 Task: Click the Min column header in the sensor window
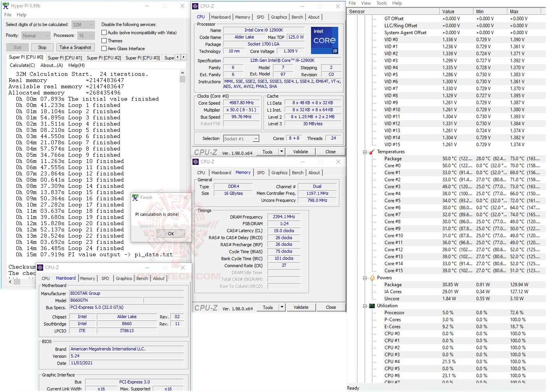point(490,12)
